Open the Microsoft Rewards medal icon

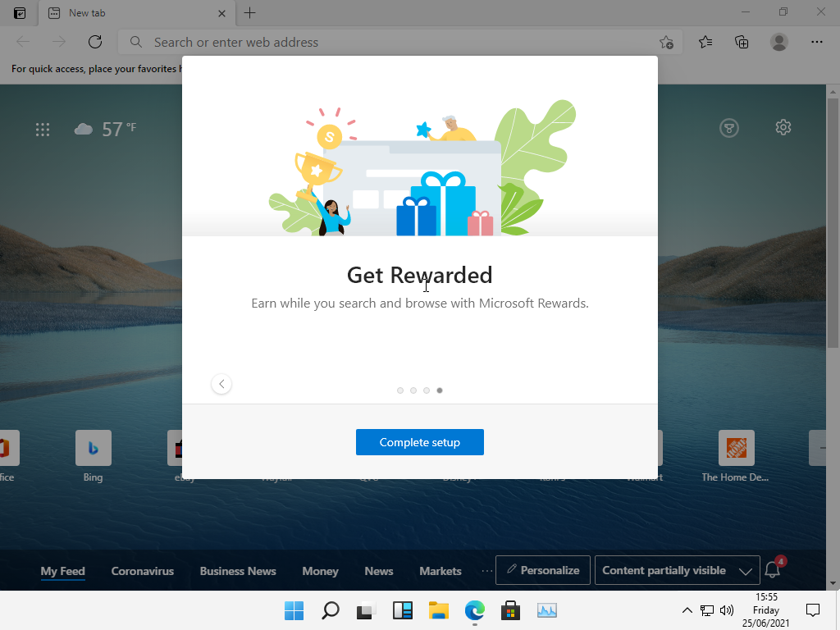point(728,127)
